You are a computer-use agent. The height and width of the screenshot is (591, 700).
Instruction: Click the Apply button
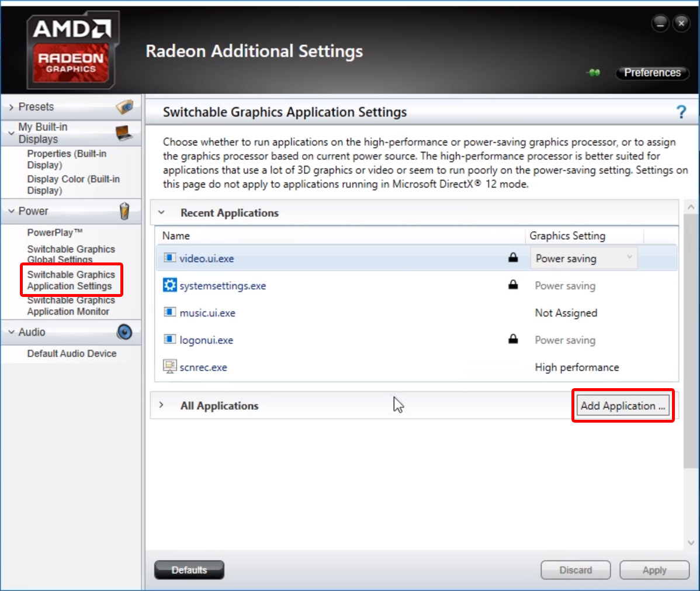tap(654, 570)
